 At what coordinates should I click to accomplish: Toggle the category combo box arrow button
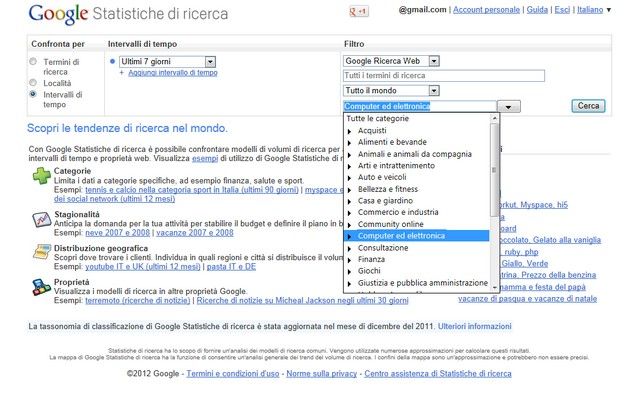(509, 106)
